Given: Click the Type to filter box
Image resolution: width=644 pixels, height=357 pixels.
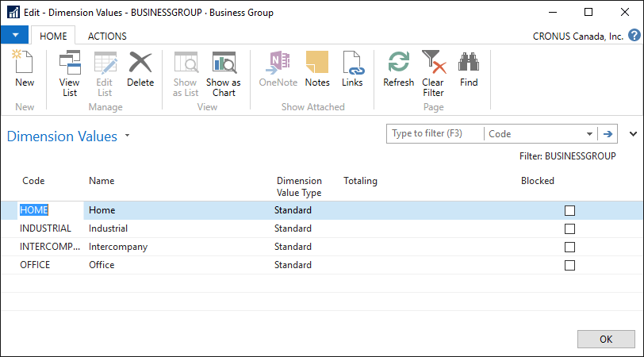Looking at the screenshot, I should pos(435,134).
